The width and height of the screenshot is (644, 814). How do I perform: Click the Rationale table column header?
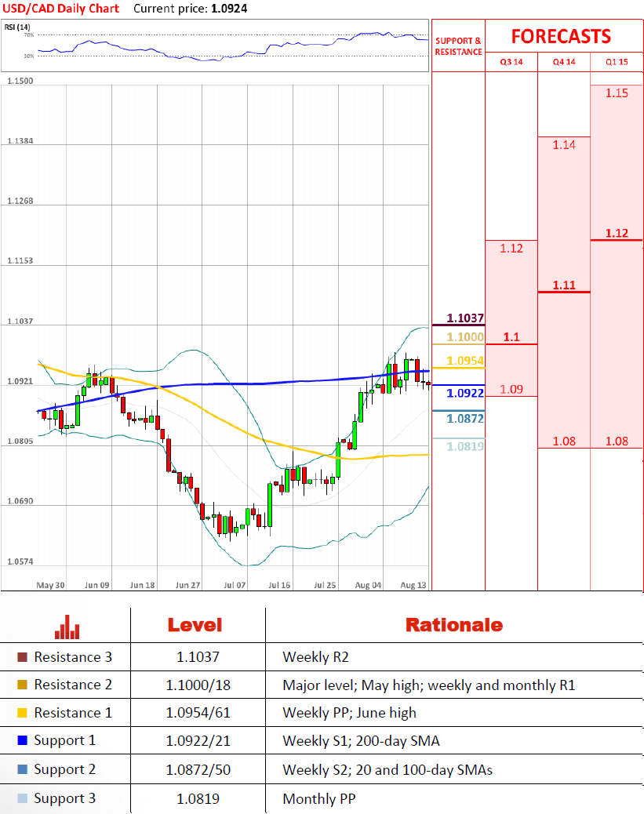tap(453, 625)
